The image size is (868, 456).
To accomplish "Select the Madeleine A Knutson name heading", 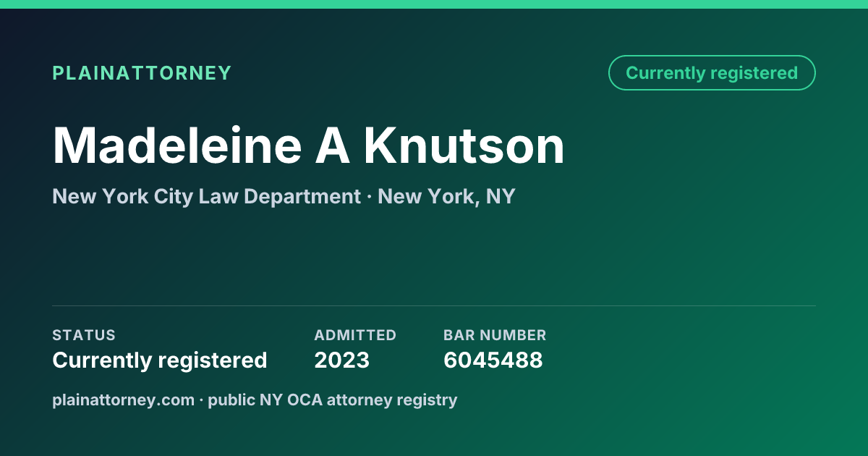I will coord(308,146).
